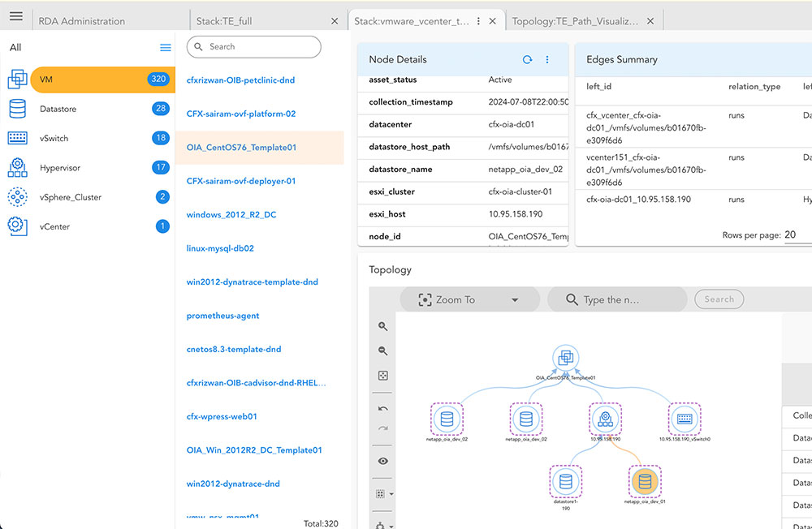This screenshot has width=812, height=529.
Task: Zoom out on the topology graph
Action: tap(382, 351)
